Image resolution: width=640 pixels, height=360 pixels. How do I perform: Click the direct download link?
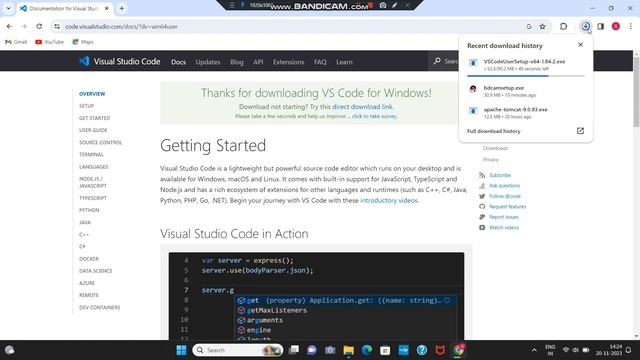362,107
